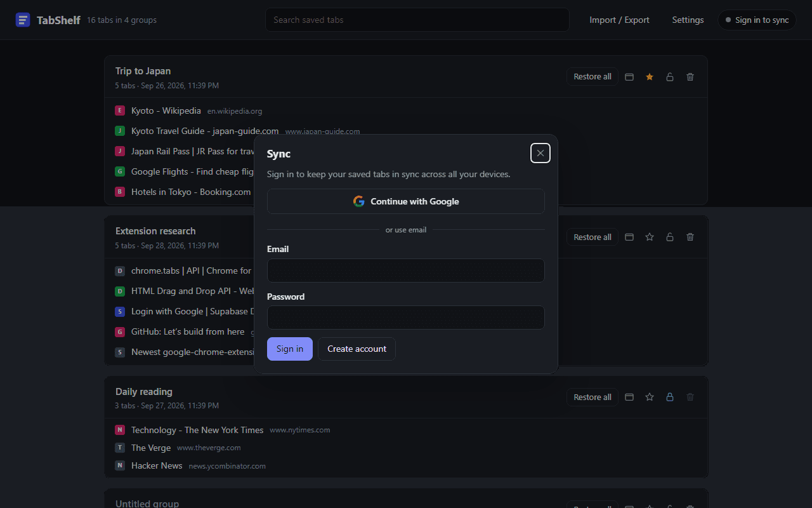
Task: Click Continue with Google button
Action: pyautogui.click(x=406, y=201)
